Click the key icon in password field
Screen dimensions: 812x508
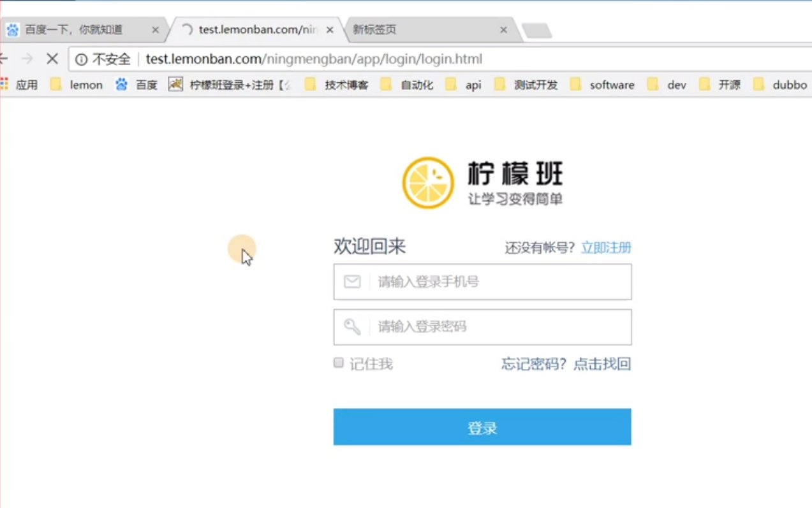[352, 327]
